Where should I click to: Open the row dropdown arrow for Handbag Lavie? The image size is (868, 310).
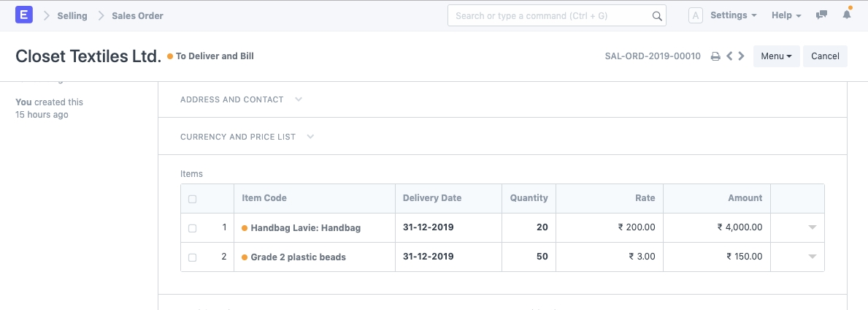812,228
